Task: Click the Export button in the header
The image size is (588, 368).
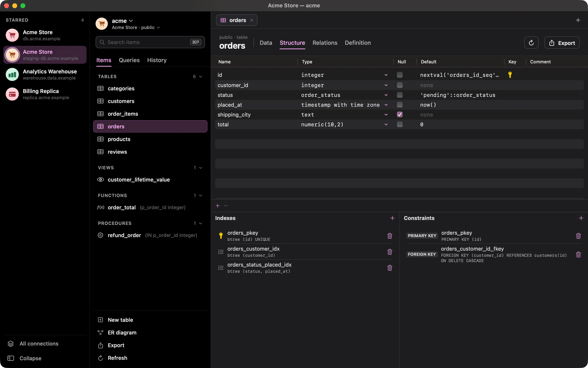Action: 562,43
